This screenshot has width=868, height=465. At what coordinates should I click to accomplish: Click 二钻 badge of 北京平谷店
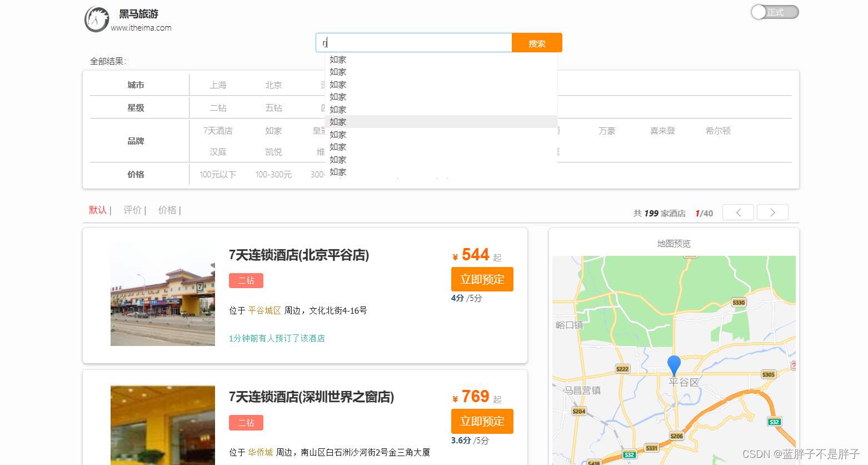pos(246,281)
